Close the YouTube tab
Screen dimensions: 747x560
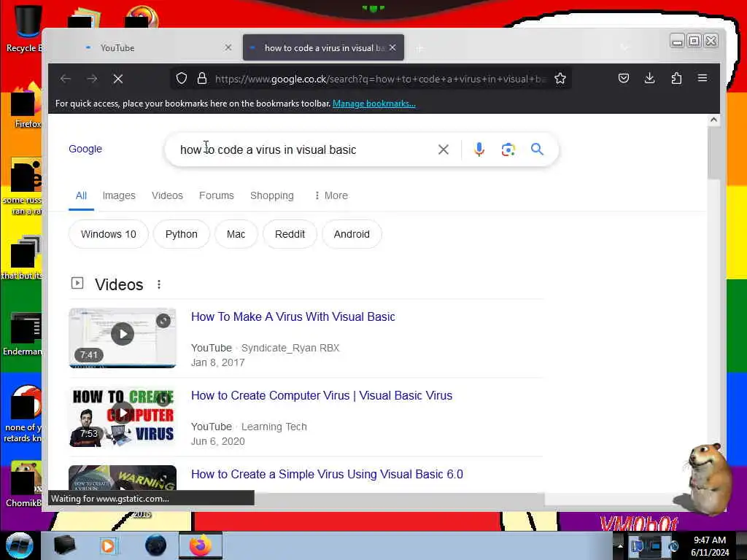coord(228,47)
